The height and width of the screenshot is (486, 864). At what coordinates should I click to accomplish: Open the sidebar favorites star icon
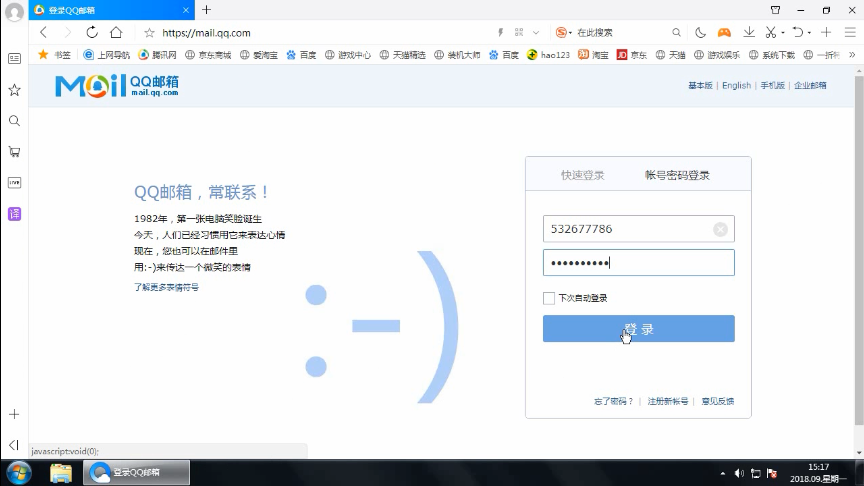pyautogui.click(x=14, y=90)
